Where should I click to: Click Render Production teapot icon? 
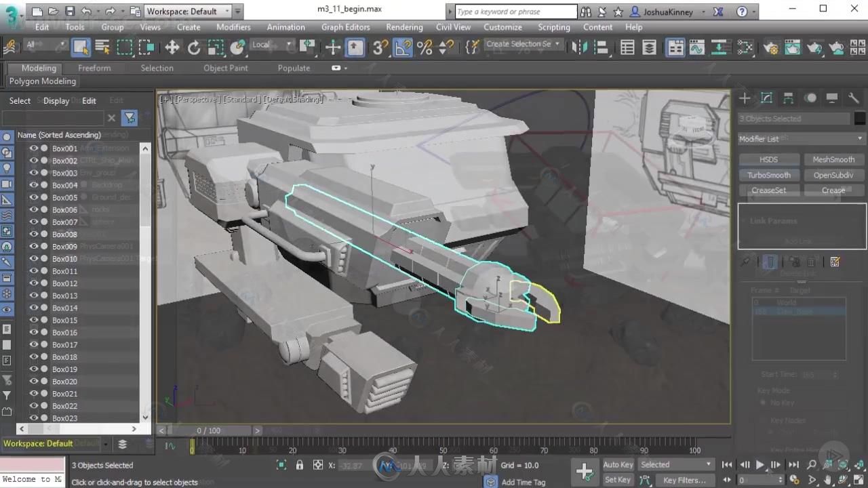pos(814,47)
